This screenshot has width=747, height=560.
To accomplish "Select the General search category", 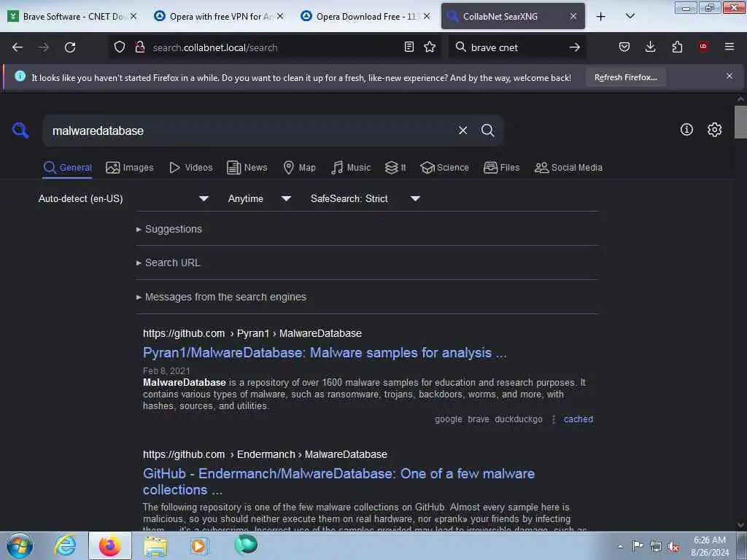I will click(x=67, y=168).
